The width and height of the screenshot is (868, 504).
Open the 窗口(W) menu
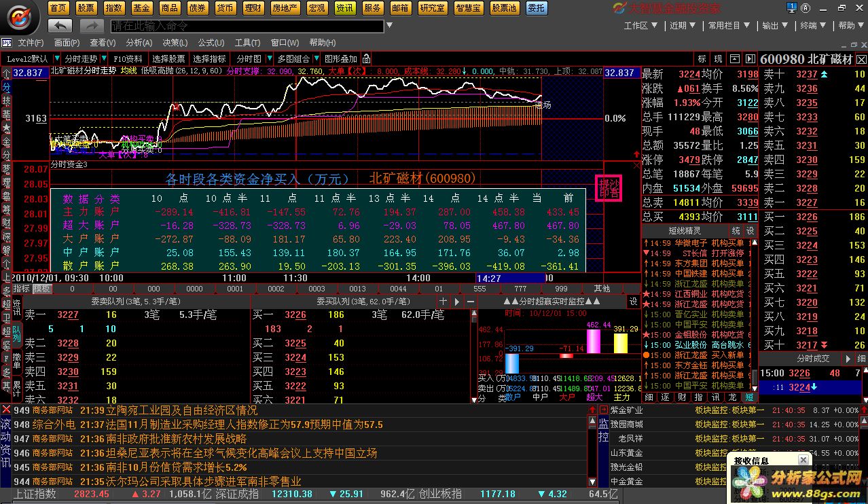tap(284, 42)
